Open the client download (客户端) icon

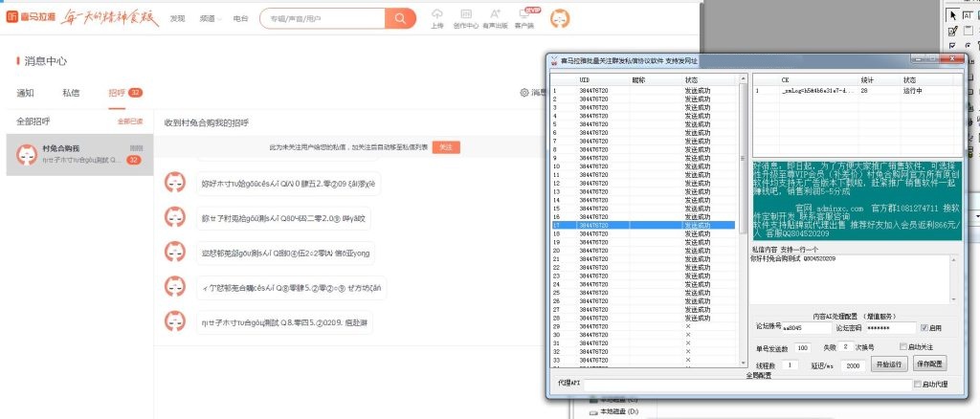(524, 17)
